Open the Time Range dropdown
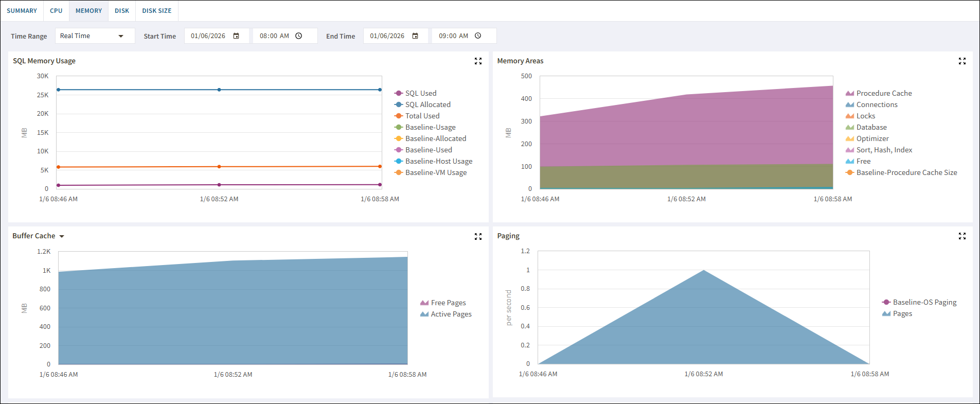Screen dimensions: 980x404 95,36
